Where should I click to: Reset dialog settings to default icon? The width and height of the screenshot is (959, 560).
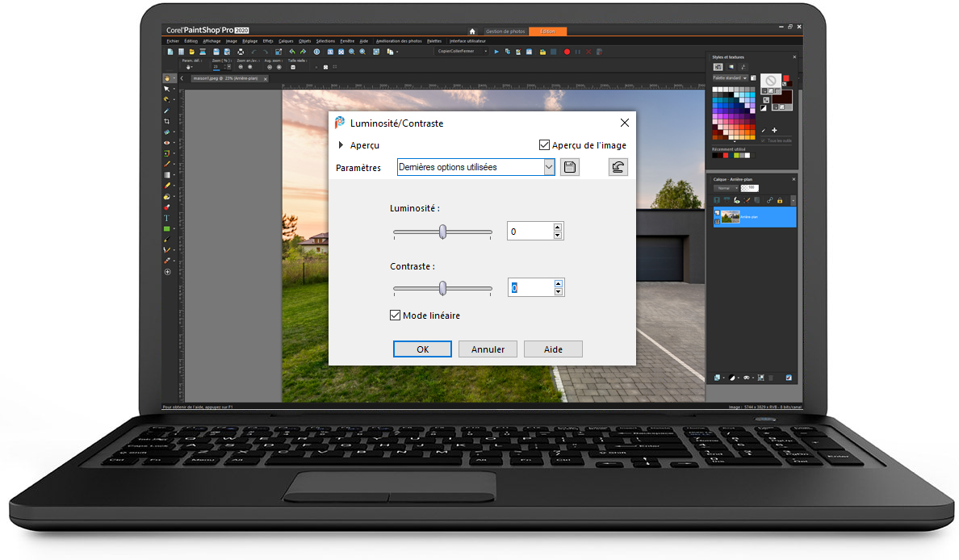pos(618,167)
